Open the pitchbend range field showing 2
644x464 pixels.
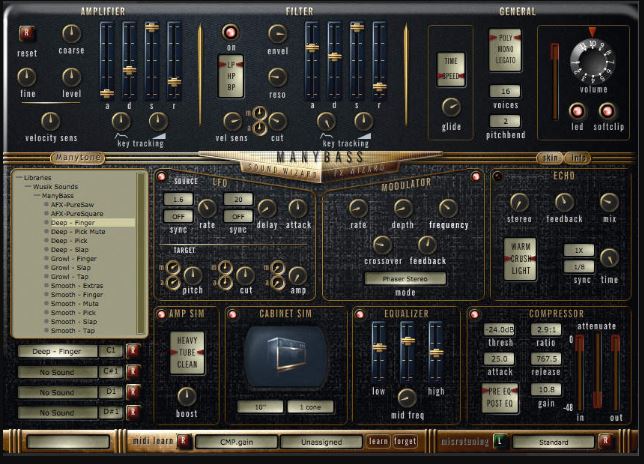[505, 121]
